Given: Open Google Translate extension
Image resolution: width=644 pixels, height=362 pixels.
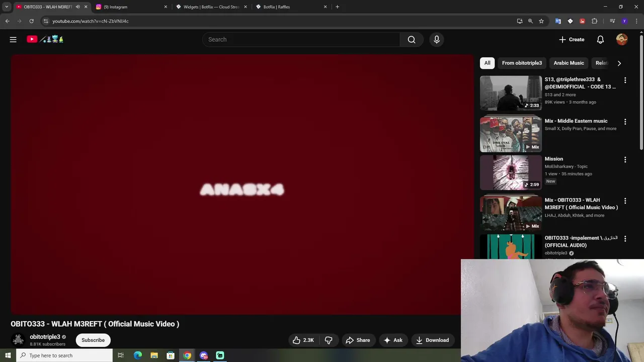Looking at the screenshot, I should [x=558, y=21].
